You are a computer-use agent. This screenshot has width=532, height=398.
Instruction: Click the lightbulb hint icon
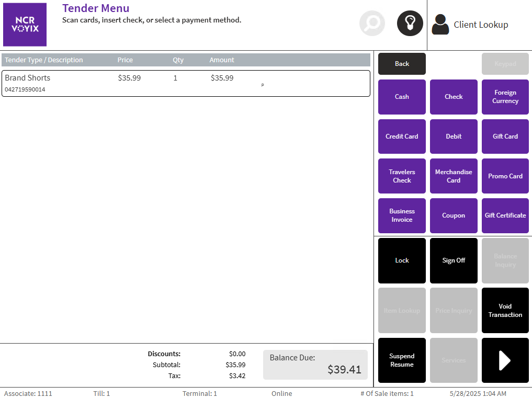point(410,23)
